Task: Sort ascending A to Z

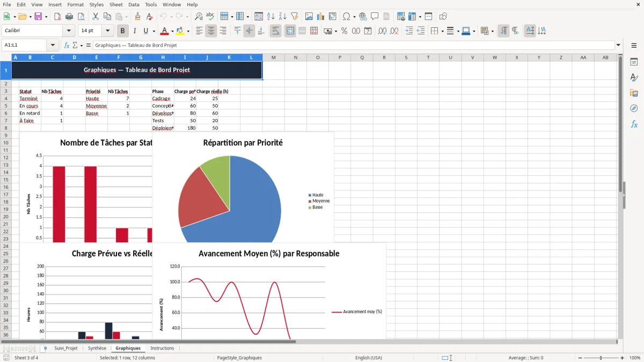Action: [x=270, y=17]
